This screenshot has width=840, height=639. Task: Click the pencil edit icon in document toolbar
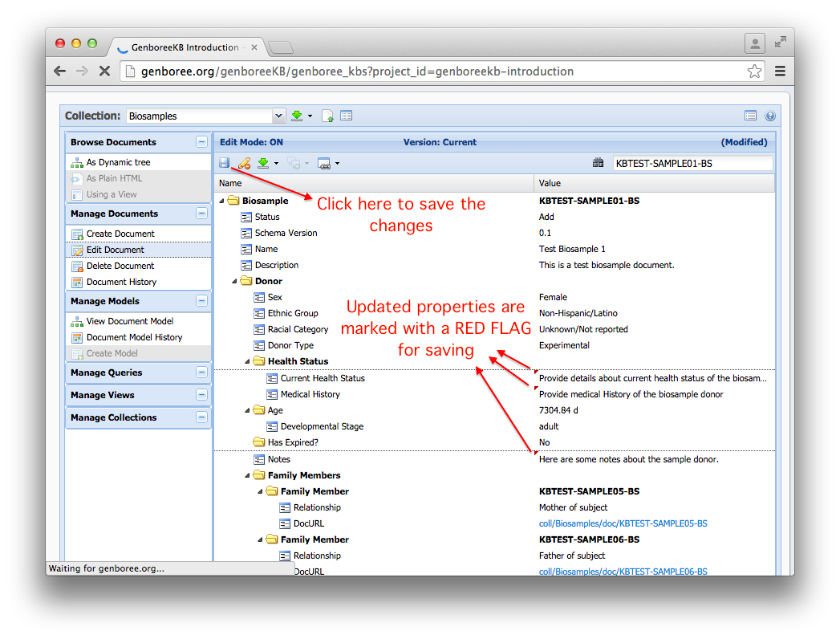pyautogui.click(x=244, y=163)
